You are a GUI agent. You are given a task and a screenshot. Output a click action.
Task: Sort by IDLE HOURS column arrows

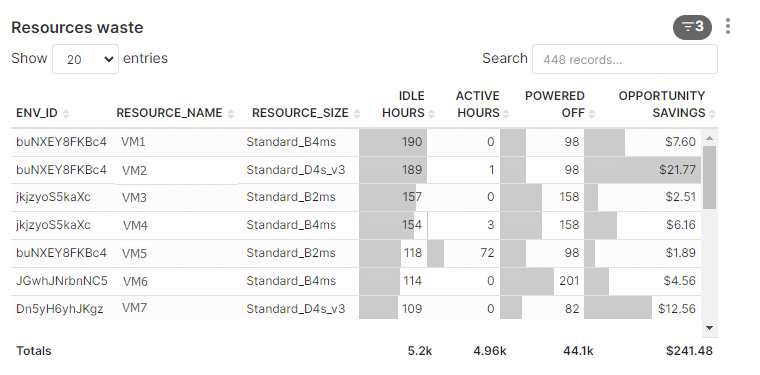[431, 114]
